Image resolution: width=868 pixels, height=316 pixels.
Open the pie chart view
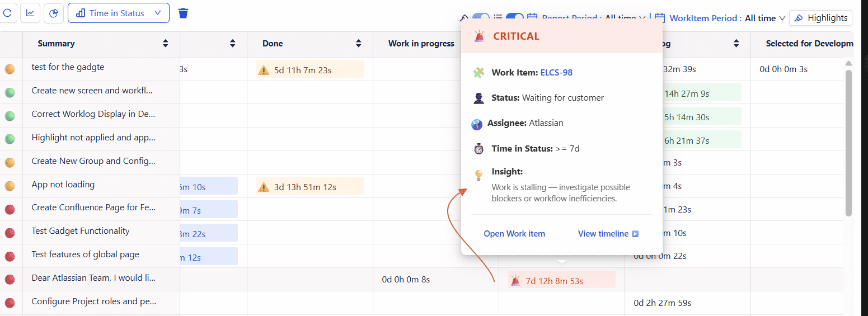click(54, 13)
